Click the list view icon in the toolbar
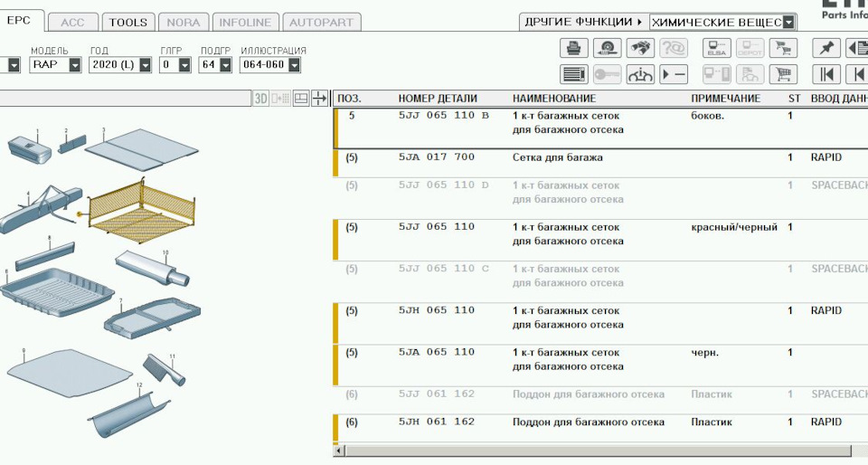 tap(572, 74)
